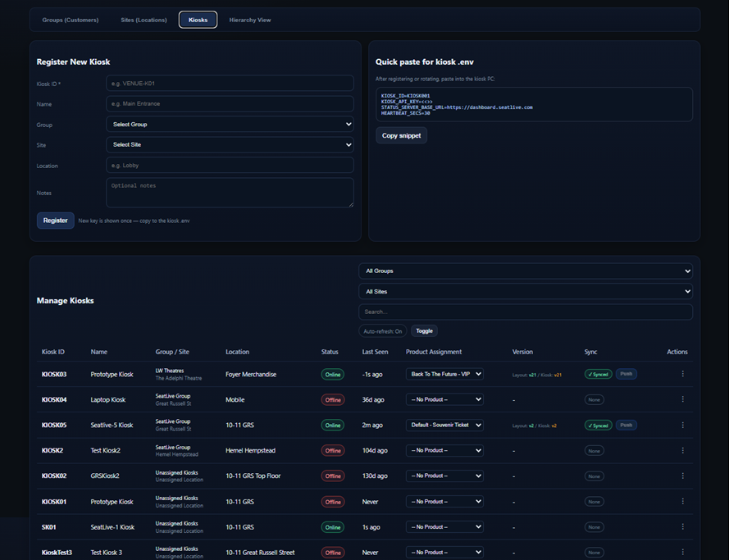Image resolution: width=729 pixels, height=560 pixels.
Task: Open three-dot menu for KIOSK2 row
Action: coord(682,450)
